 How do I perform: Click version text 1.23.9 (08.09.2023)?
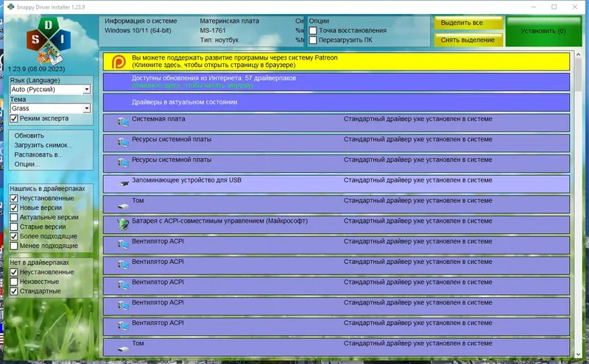[36, 69]
